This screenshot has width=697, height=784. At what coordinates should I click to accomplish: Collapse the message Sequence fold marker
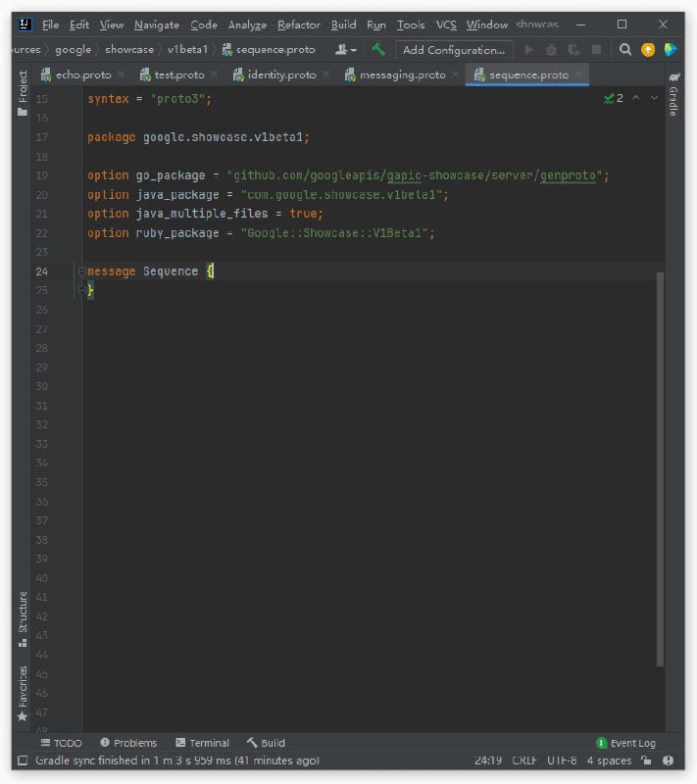82,271
